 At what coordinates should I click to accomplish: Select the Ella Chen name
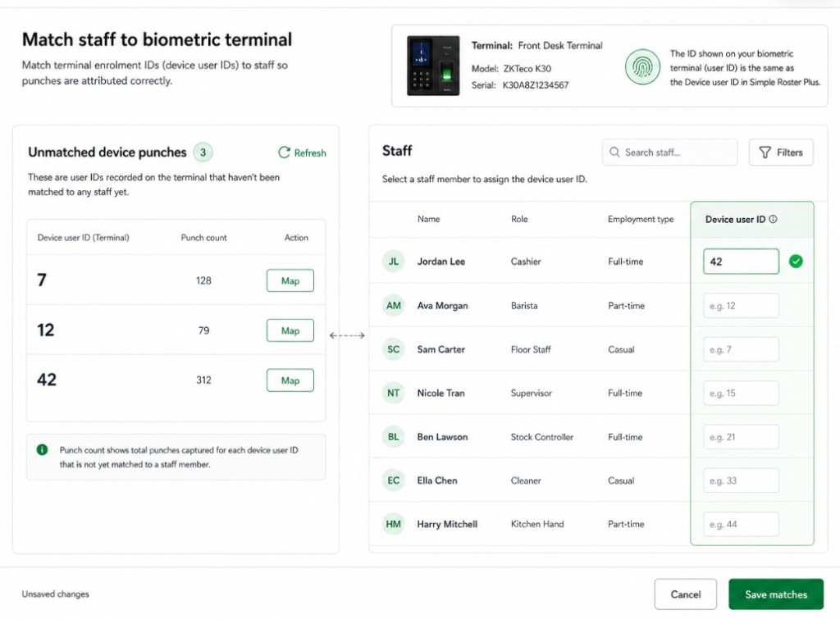pyautogui.click(x=437, y=480)
